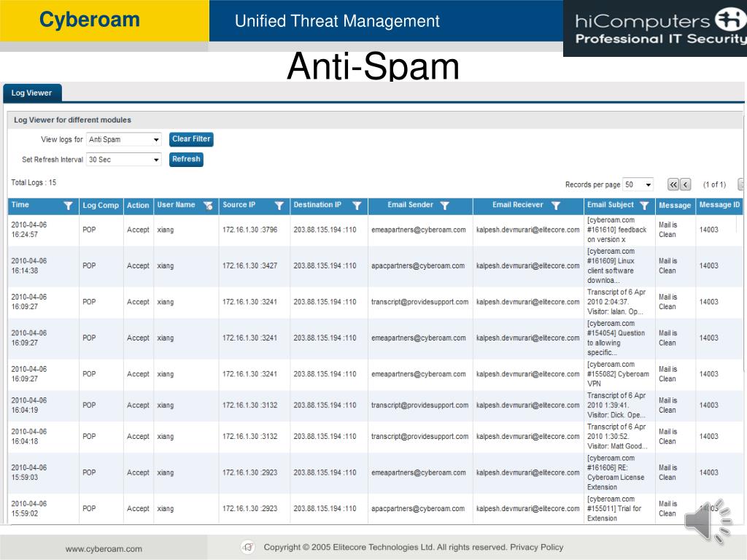Image resolution: width=747 pixels, height=560 pixels.
Task: Click the Message column header
Action: point(675,205)
